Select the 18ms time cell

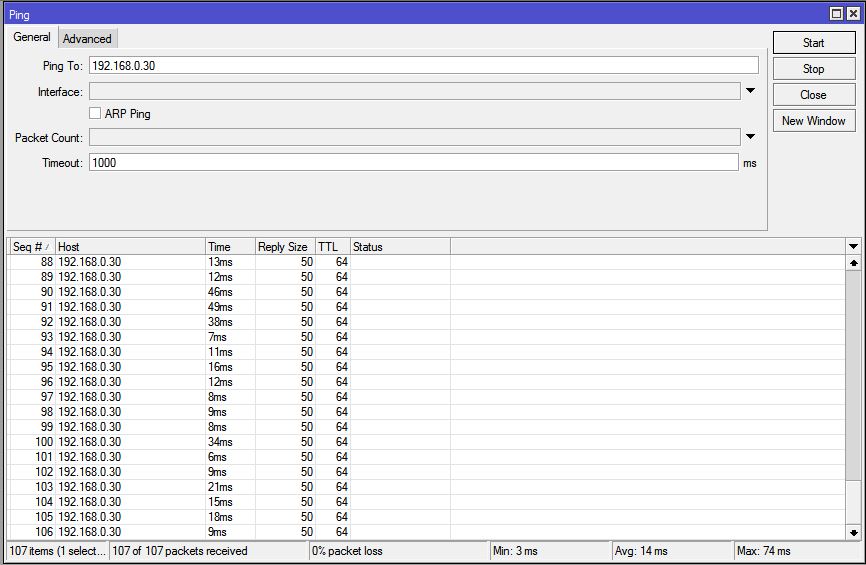pos(230,516)
